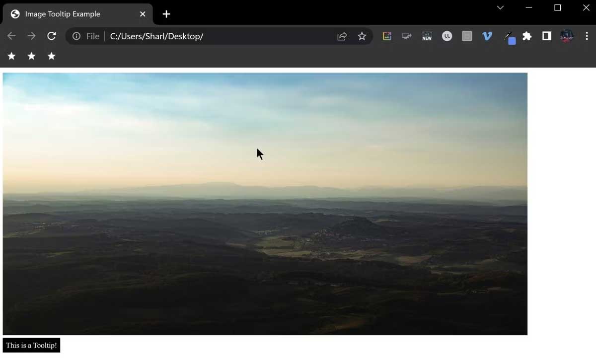Minimize the browser window
The image size is (596, 364).
[529, 7]
